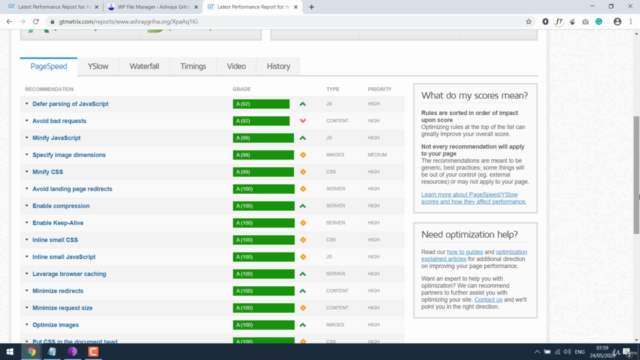
Task: Click the Grammarly extension icon
Action: [x=599, y=22]
